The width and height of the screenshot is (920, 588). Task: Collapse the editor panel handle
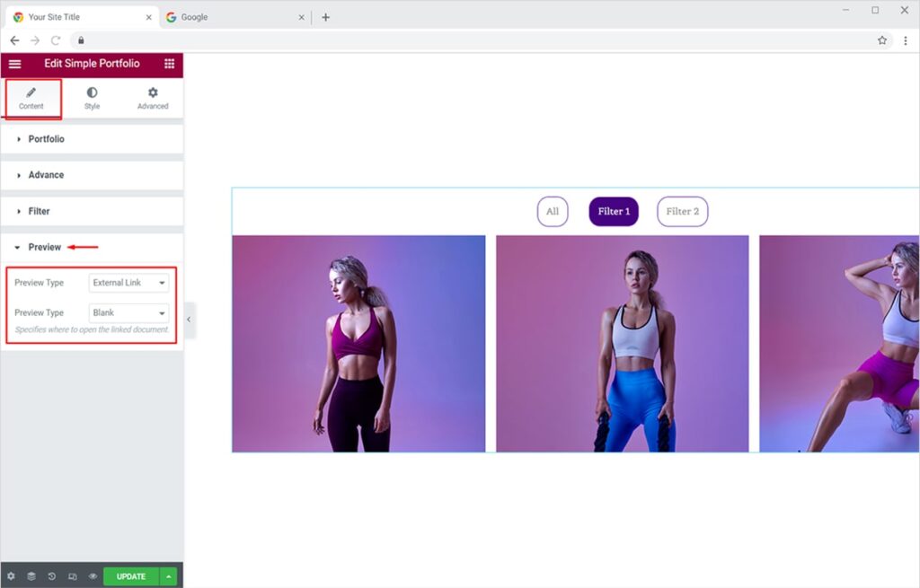189,320
